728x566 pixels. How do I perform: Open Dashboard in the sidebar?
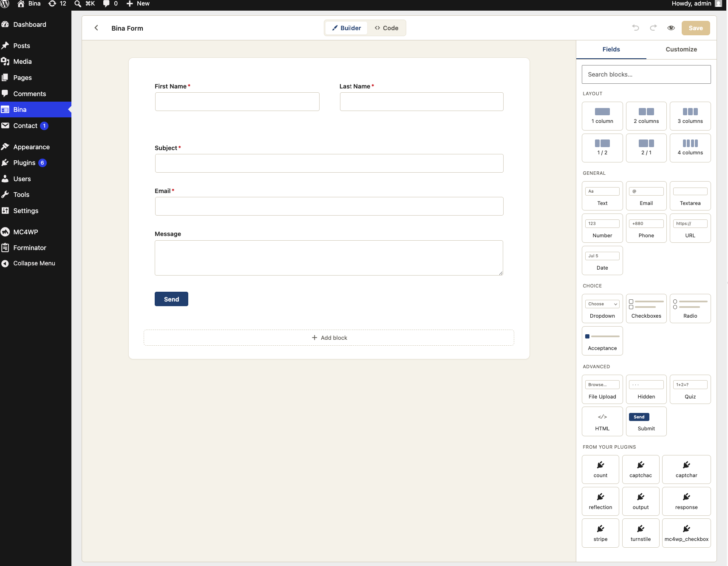pos(36,24)
